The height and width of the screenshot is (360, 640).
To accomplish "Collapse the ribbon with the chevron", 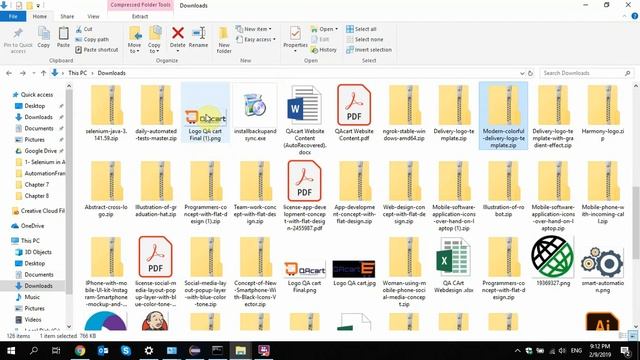I will click(x=624, y=16).
